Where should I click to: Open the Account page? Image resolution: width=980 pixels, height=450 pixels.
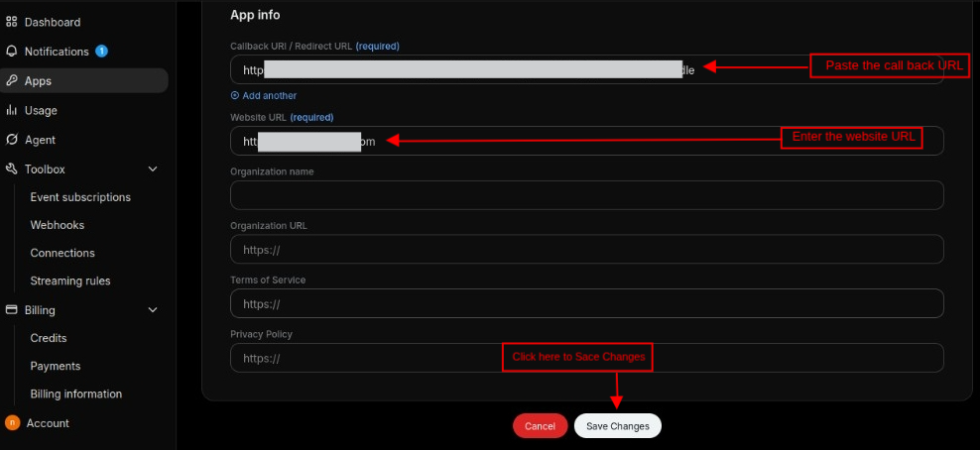[48, 423]
